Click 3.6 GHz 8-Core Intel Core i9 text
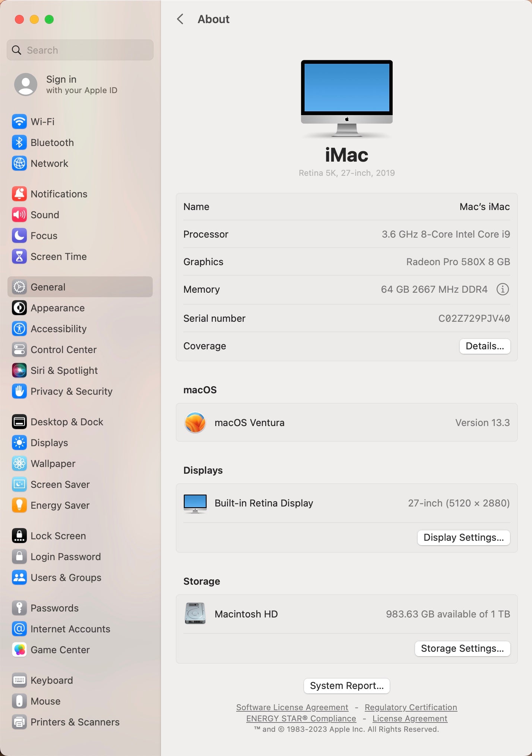This screenshot has width=532, height=756. (x=446, y=234)
